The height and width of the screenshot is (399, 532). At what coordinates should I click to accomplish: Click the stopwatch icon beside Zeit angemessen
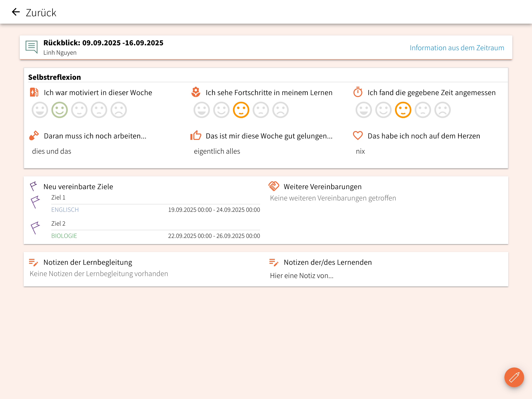click(358, 92)
